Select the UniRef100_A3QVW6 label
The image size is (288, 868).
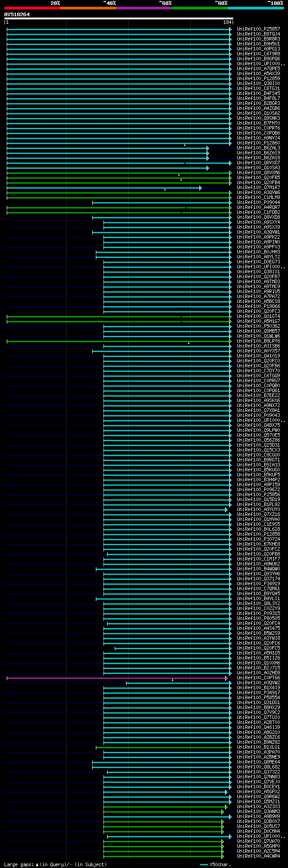(258, 193)
